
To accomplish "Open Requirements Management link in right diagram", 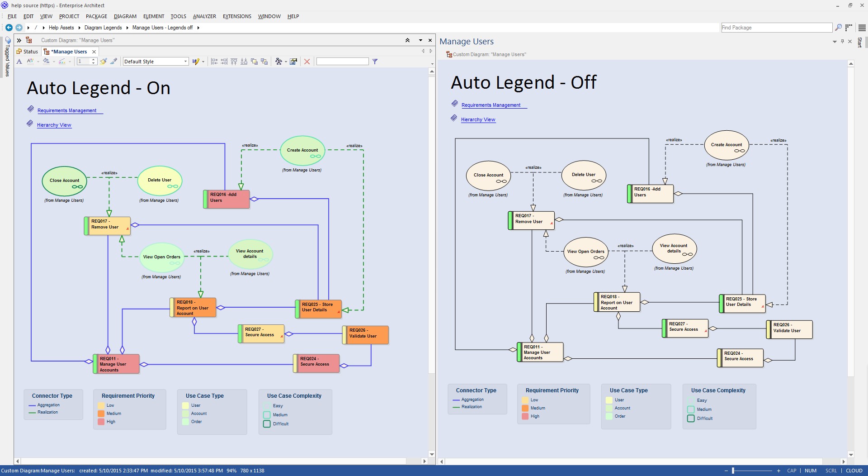I will [x=491, y=105].
